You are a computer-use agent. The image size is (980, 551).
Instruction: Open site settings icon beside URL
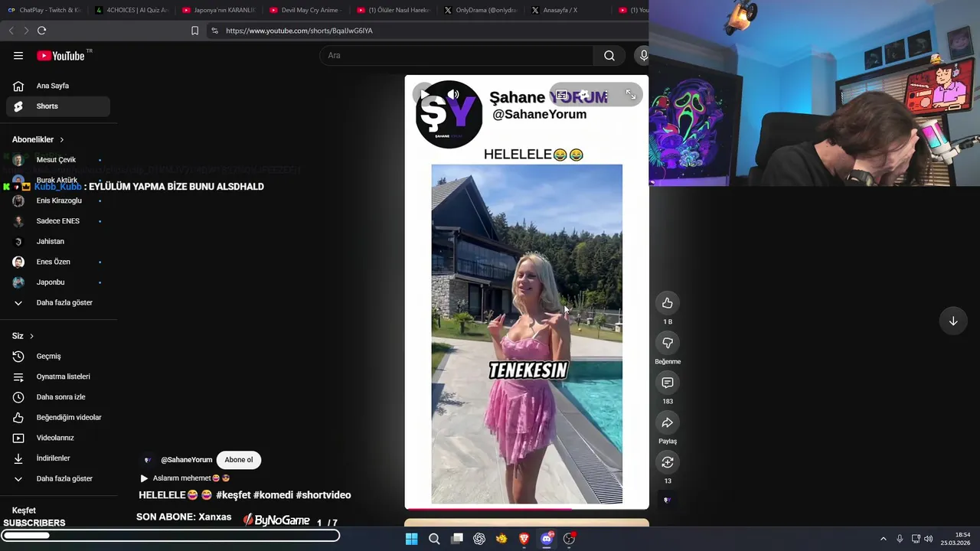[214, 31]
